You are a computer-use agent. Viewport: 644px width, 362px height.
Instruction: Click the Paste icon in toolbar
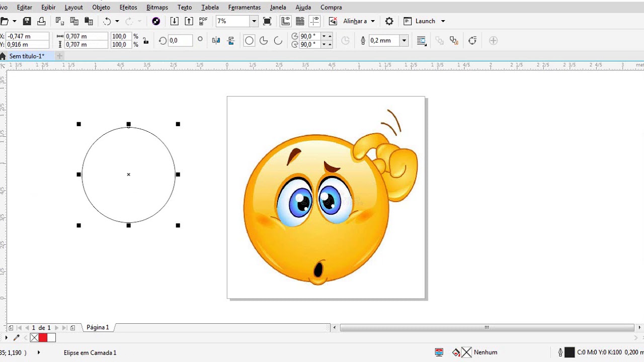click(x=89, y=21)
